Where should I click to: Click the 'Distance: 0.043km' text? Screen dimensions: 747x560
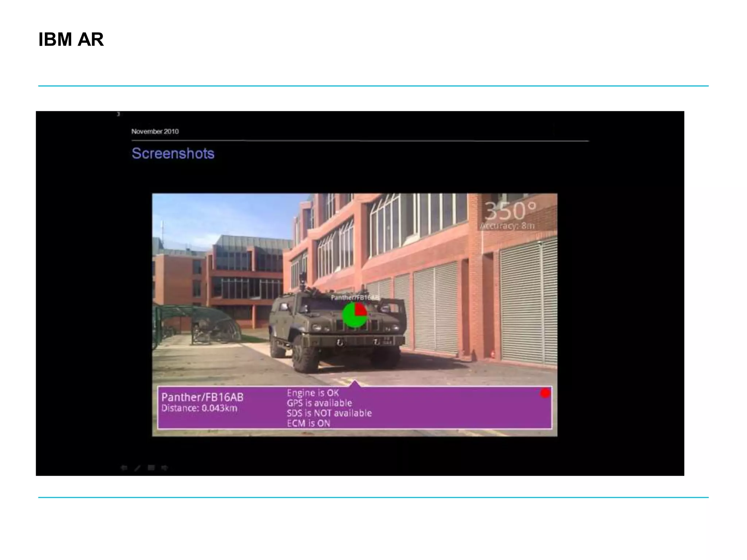199,408
